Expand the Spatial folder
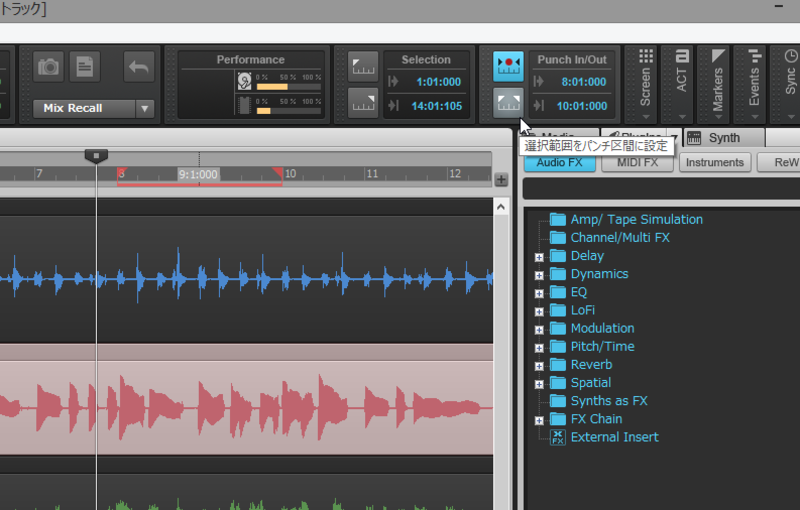 [x=539, y=384]
